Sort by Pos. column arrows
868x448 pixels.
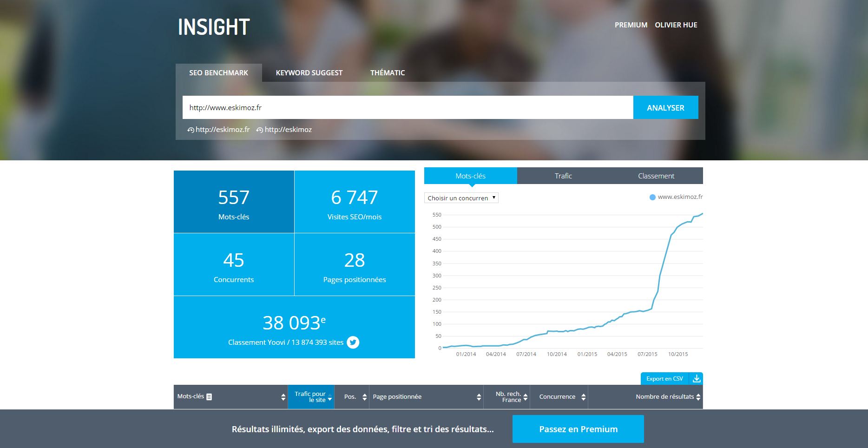[x=364, y=397]
